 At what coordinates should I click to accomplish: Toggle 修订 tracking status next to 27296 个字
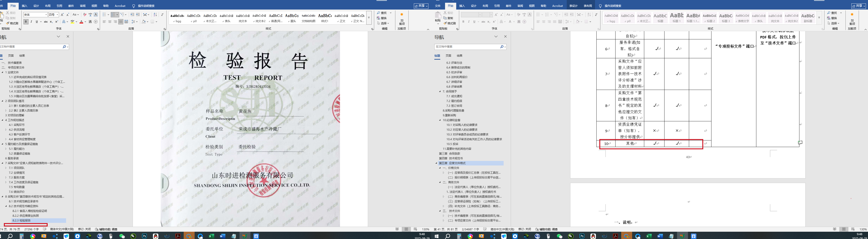pyautogui.click(x=84, y=229)
